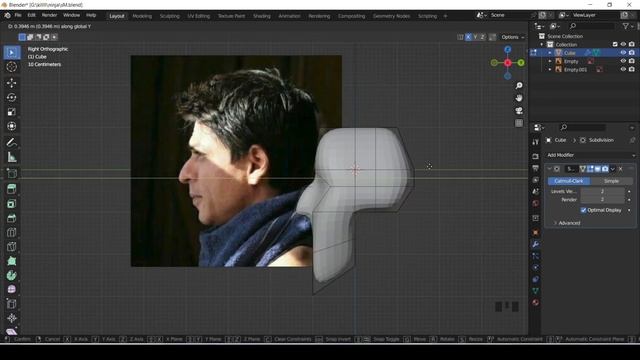Select the Inset Faces tool

click(x=11, y=204)
